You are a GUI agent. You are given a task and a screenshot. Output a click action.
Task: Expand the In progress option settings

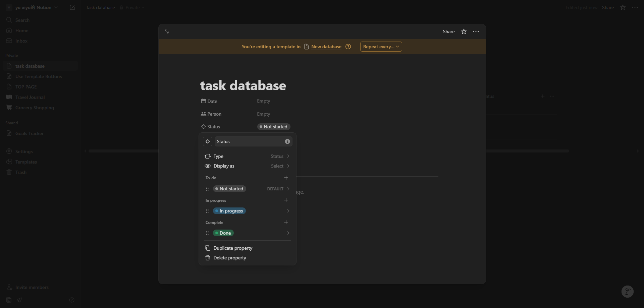click(288, 211)
